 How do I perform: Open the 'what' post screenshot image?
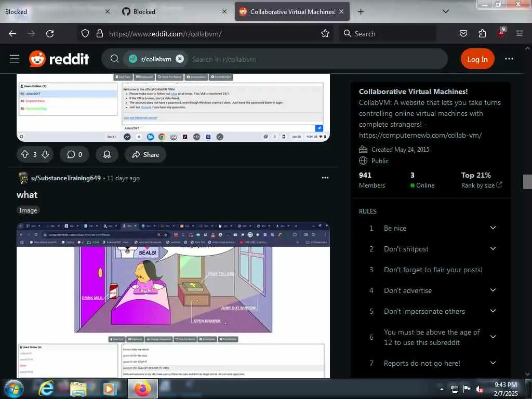click(173, 300)
